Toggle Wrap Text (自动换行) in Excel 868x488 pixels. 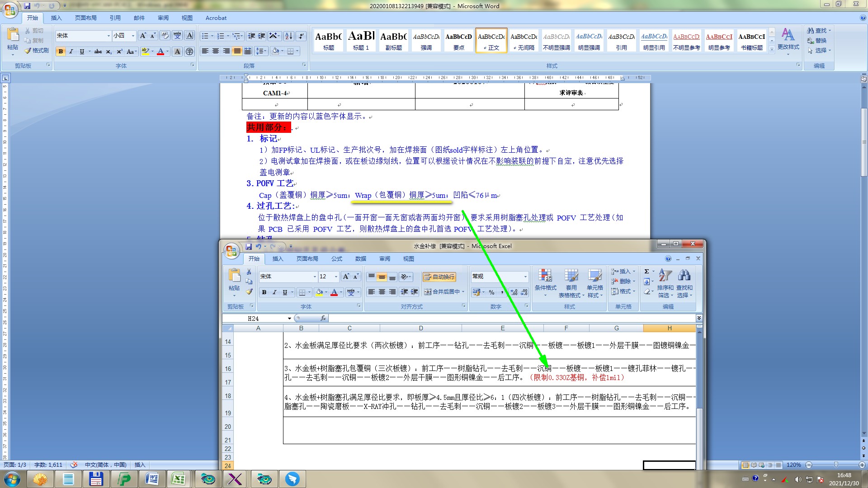point(439,277)
